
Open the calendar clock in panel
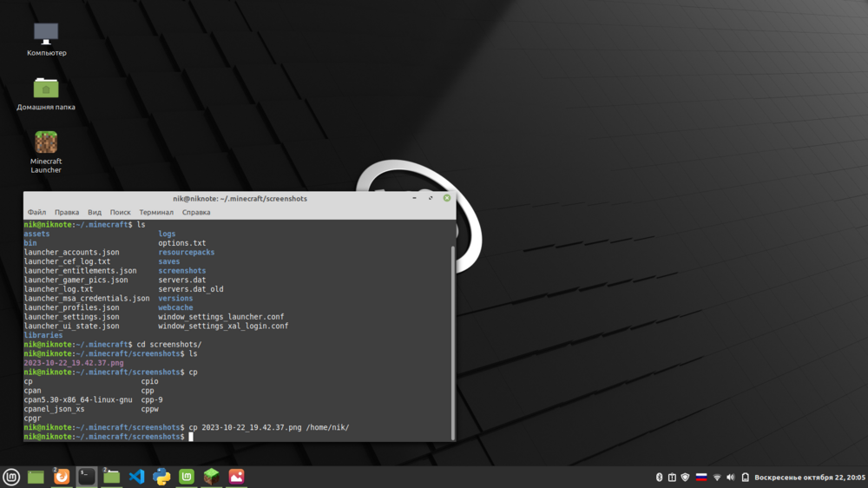coord(809,477)
